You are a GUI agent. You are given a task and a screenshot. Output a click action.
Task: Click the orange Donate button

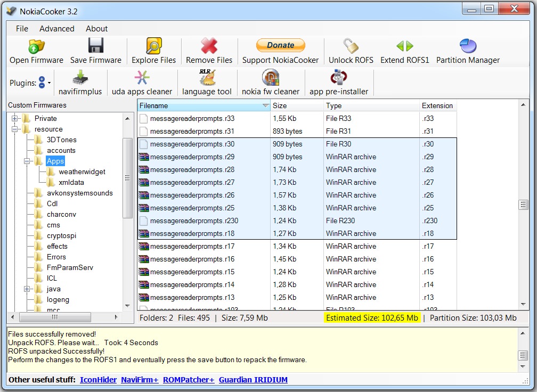click(280, 45)
